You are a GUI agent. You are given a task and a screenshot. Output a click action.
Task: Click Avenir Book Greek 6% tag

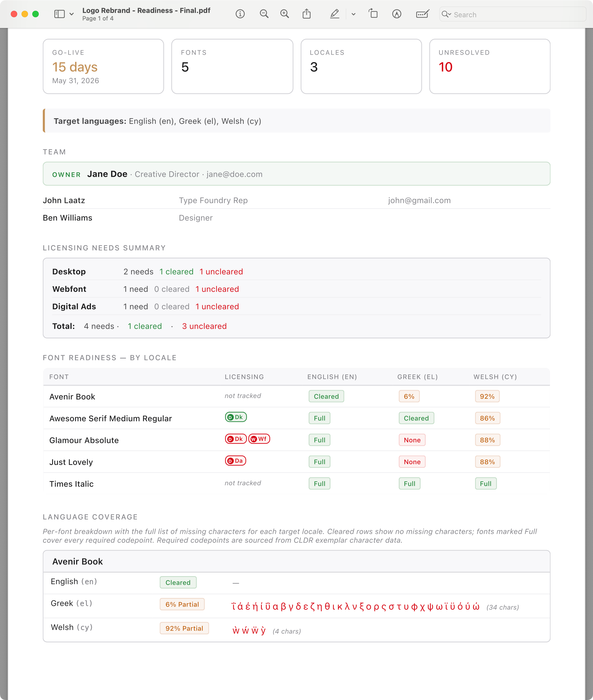click(x=409, y=396)
